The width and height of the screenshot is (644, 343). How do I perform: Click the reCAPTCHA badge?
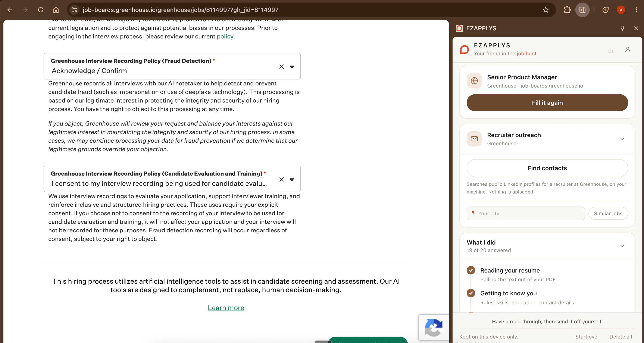(x=434, y=327)
